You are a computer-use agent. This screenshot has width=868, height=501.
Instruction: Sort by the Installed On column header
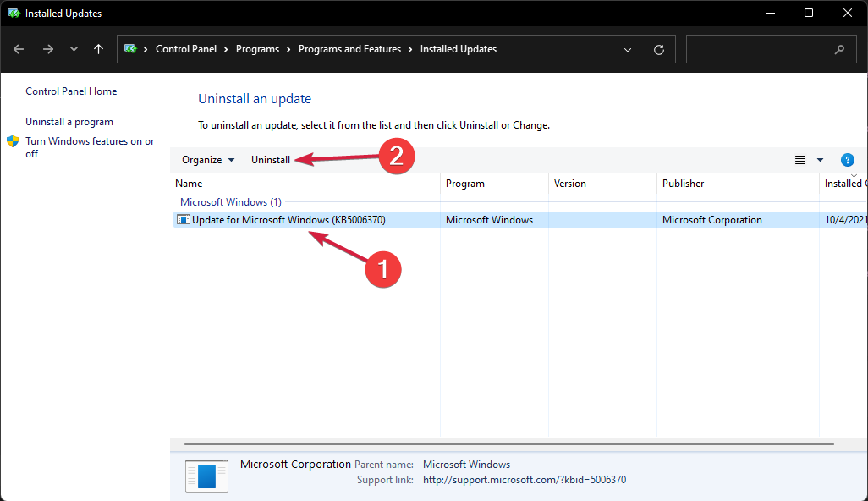[x=844, y=184]
